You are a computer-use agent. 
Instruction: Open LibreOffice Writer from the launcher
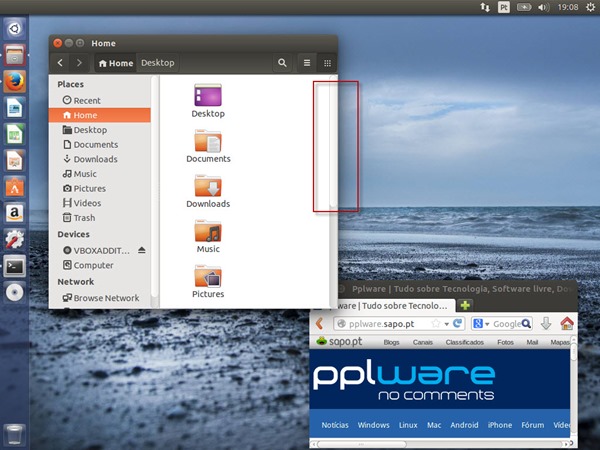coord(15,108)
